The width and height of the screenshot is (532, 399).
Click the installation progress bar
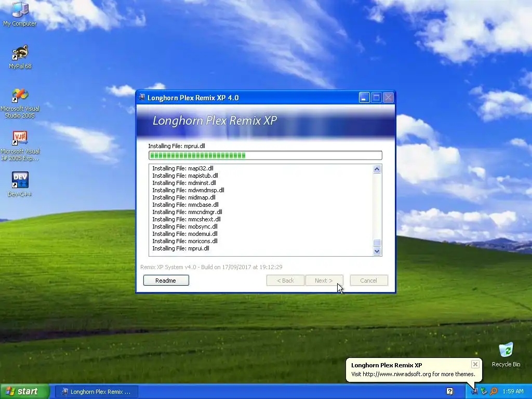click(x=265, y=155)
